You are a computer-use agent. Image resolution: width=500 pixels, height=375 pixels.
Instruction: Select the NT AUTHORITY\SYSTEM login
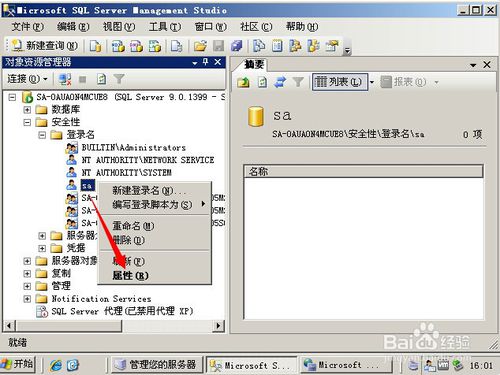(x=126, y=173)
